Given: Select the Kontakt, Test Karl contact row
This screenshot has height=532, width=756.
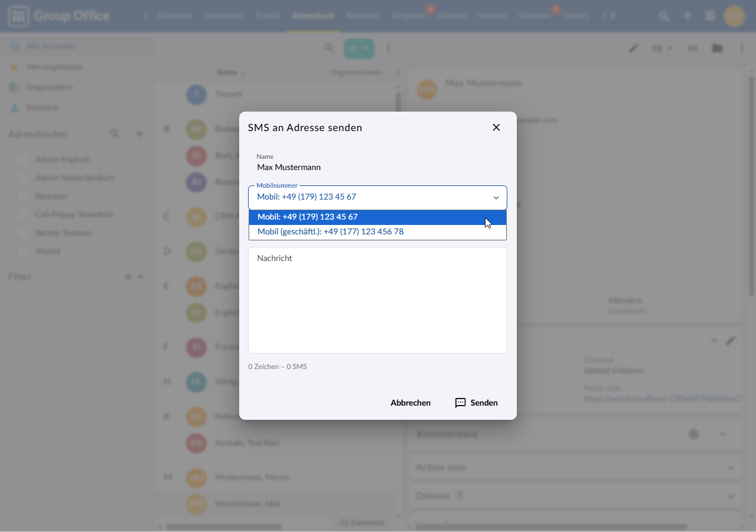Looking at the screenshot, I should click(275, 443).
